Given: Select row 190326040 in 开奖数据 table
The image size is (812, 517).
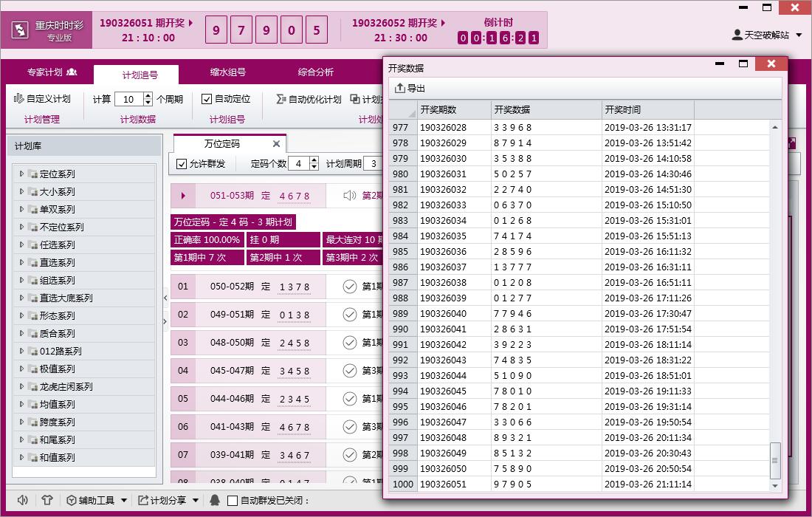Looking at the screenshot, I should point(579,313).
